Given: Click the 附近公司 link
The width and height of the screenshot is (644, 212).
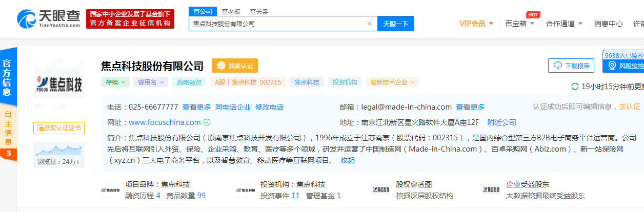Looking at the screenshot, I should click(x=502, y=122).
